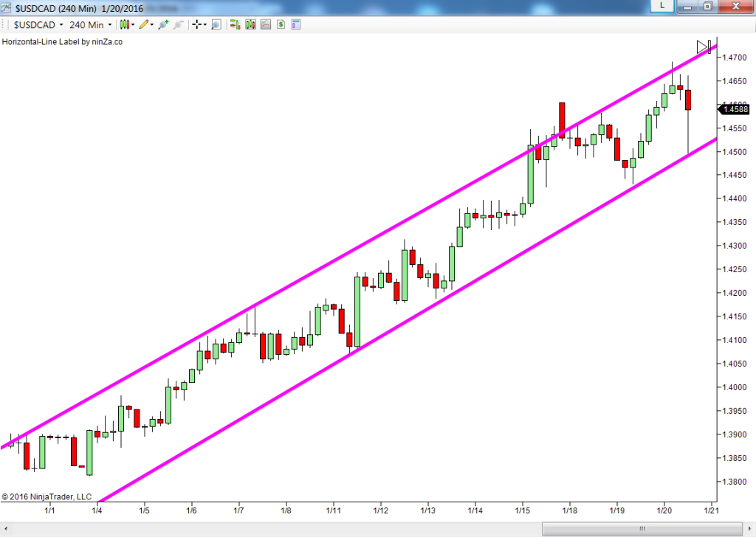Open the Indicators icon
Image resolution: width=756 pixels, height=537 pixels.
[266, 24]
